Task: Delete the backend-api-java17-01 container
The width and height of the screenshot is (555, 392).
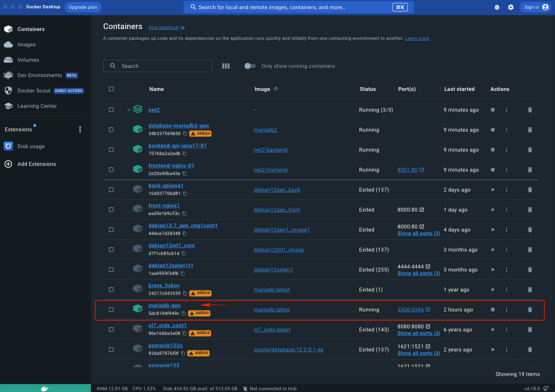Action: [x=530, y=150]
